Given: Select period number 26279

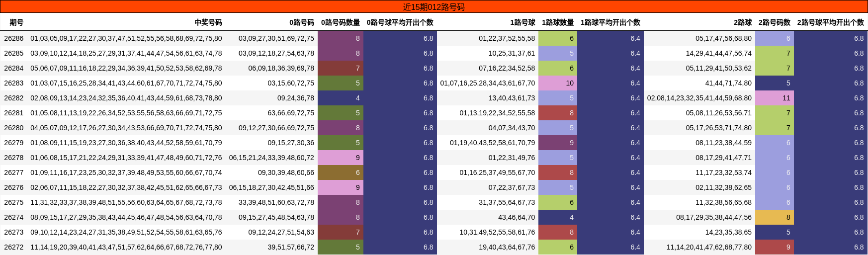Looking at the screenshot, I should point(14,143).
